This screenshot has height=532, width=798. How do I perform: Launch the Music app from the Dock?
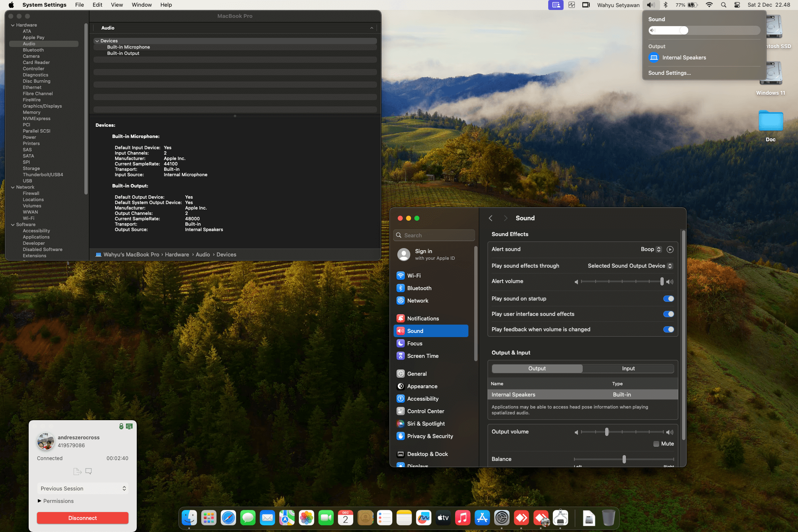pos(463,518)
